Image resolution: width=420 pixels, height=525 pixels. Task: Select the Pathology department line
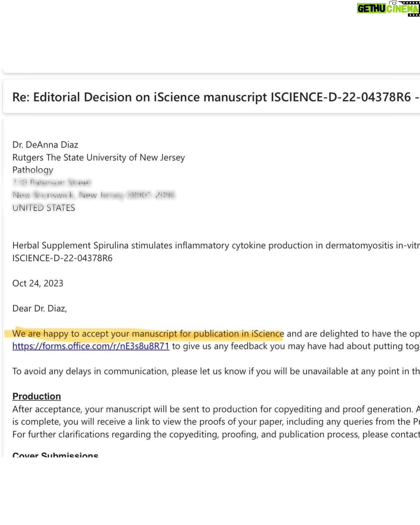[33, 170]
